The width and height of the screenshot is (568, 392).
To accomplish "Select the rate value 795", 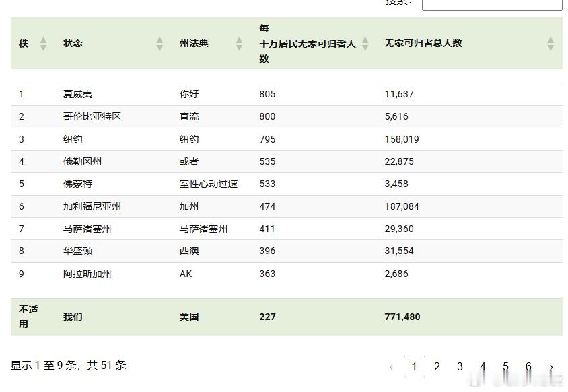I will pyautogui.click(x=267, y=139).
